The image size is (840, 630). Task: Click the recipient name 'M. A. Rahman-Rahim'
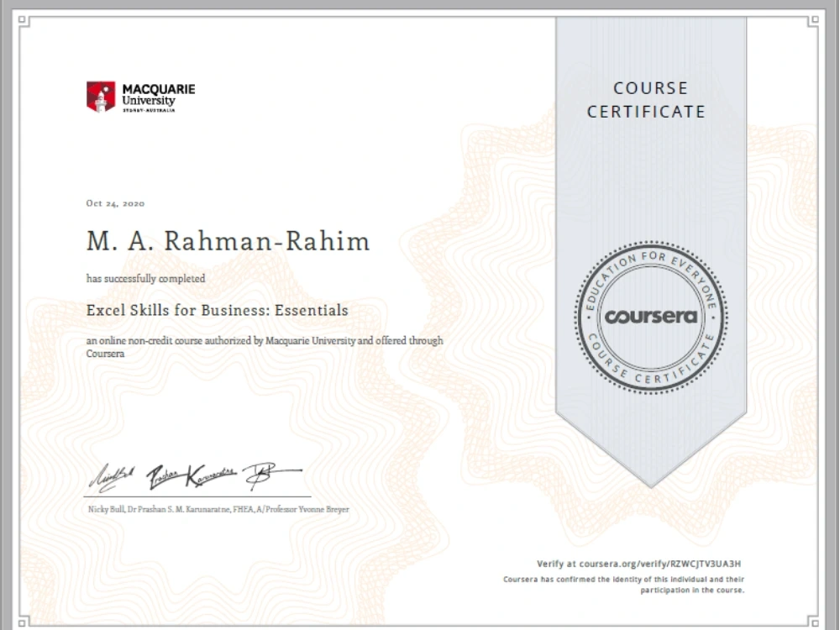click(x=228, y=241)
